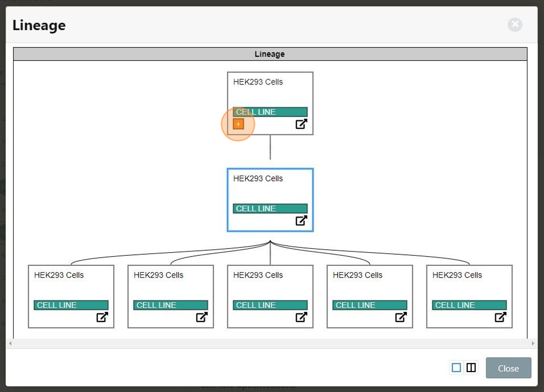Screen dimensions: 544x392
Task: Click the right arrow of the horizontal scrollbar
Action: pos(533,343)
